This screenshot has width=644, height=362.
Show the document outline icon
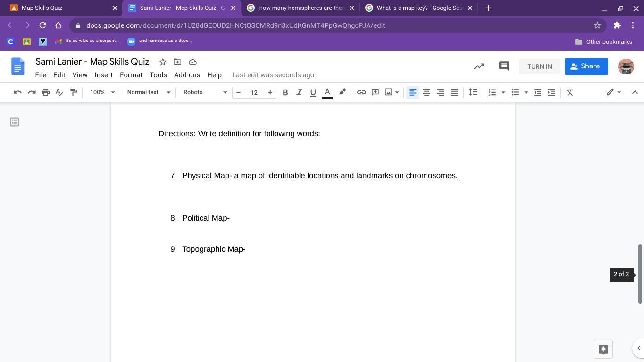pyautogui.click(x=15, y=122)
